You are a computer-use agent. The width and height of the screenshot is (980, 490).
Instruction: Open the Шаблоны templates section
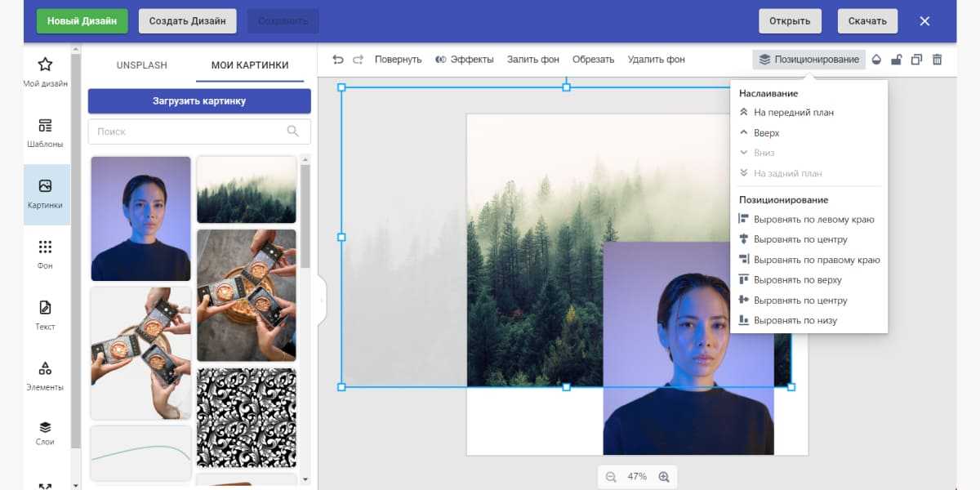point(45,133)
